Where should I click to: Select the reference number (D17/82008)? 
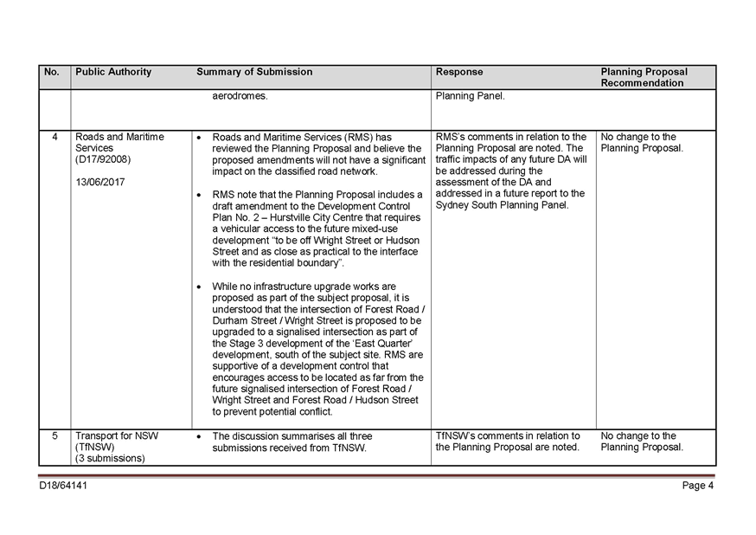tap(103, 159)
